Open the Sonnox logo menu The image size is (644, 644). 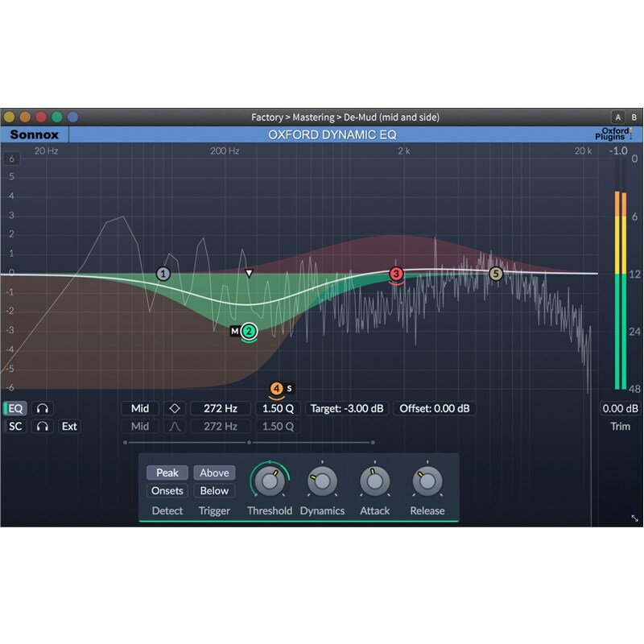click(34, 135)
